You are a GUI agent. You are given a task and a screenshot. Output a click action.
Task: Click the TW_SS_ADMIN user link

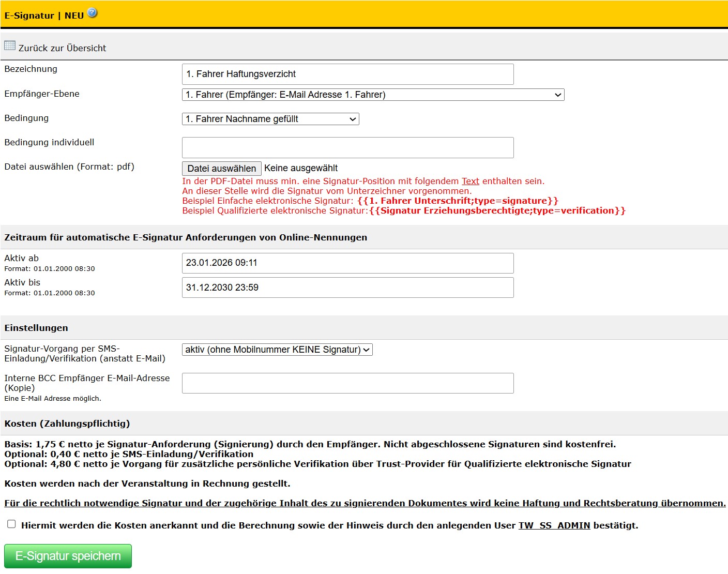pyautogui.click(x=554, y=525)
